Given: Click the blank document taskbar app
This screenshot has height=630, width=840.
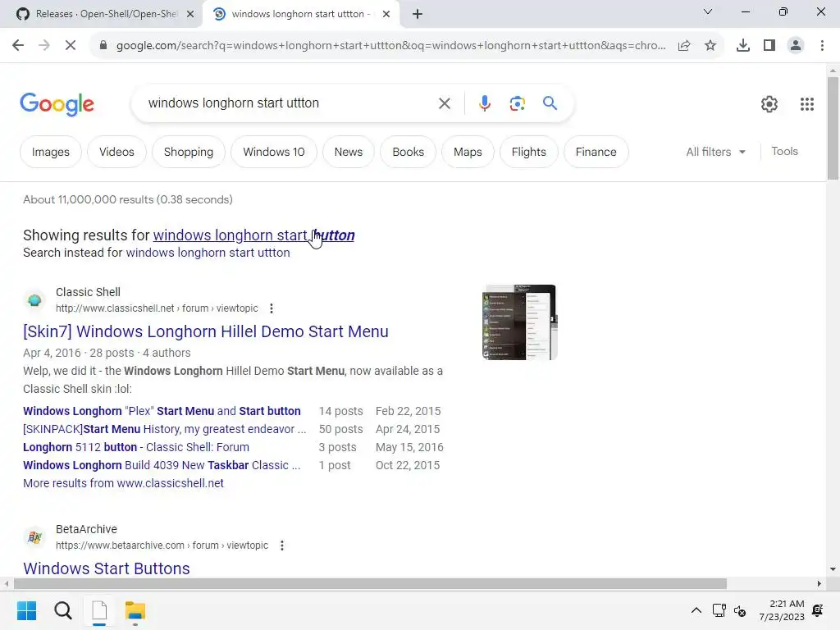Looking at the screenshot, I should [x=99, y=610].
